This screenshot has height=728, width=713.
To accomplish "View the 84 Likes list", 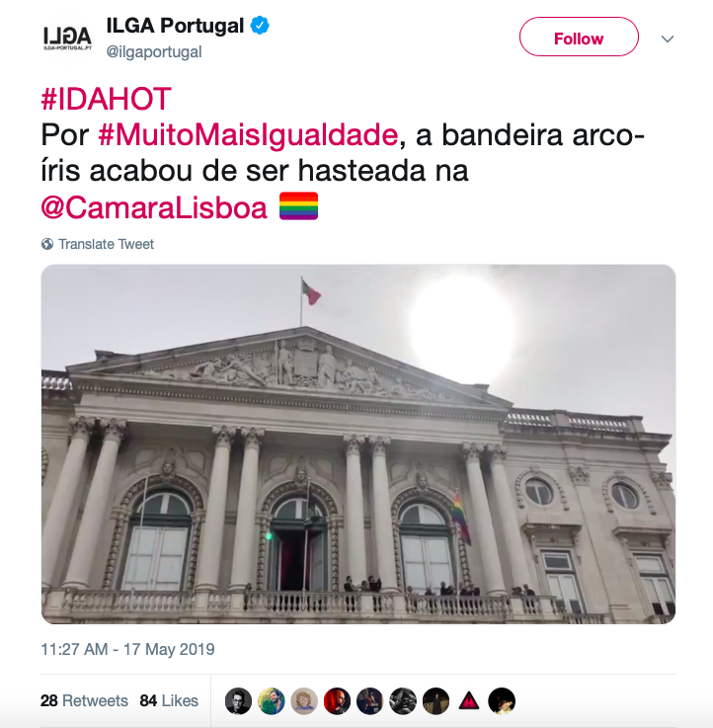I will pos(169,700).
